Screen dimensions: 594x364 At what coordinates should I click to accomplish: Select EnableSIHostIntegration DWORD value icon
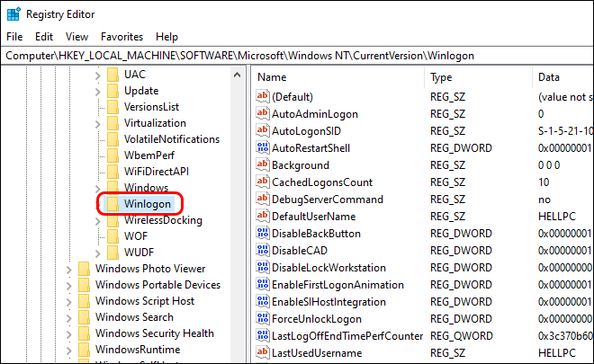click(262, 302)
